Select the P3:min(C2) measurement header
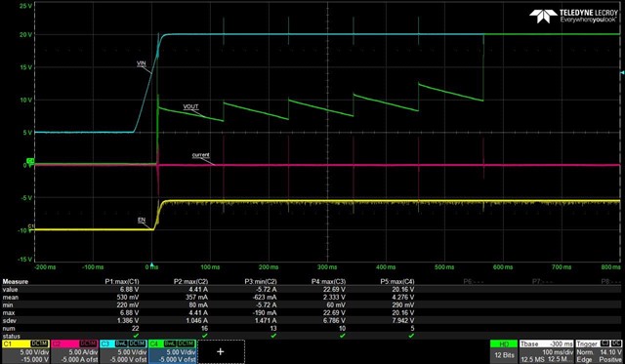Image resolution: width=625 pixels, height=364 pixels. (x=261, y=282)
